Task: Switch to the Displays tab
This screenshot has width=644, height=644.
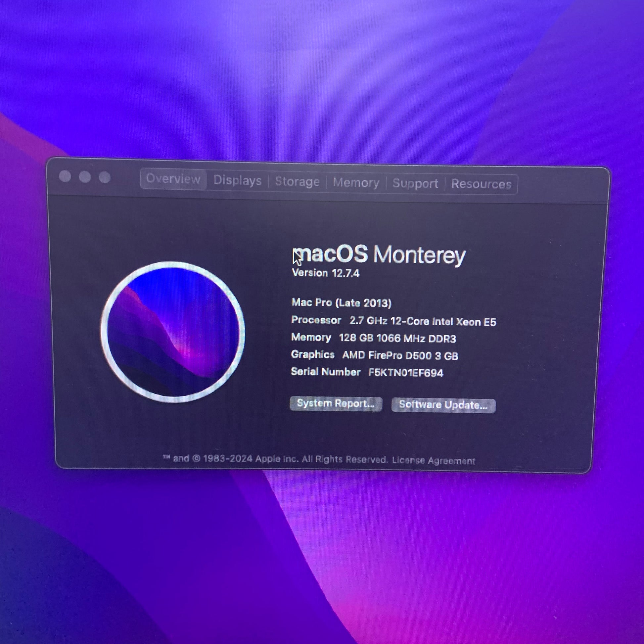Action: [x=237, y=180]
